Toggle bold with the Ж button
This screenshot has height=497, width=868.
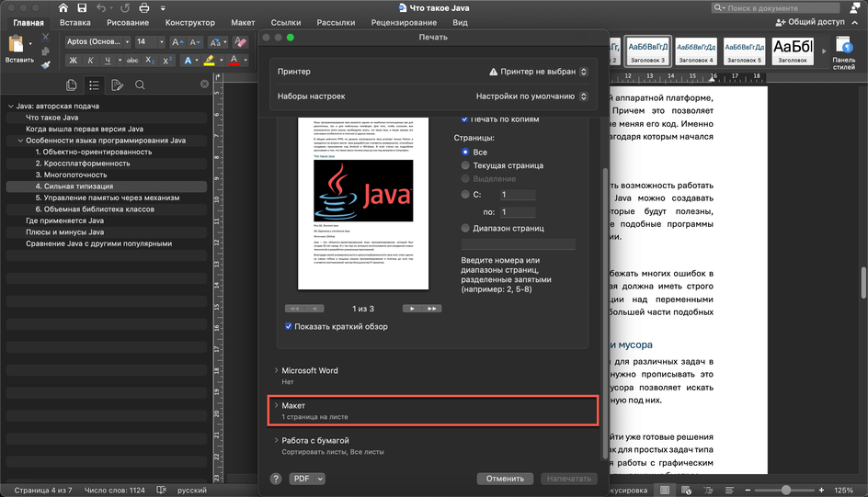73,61
